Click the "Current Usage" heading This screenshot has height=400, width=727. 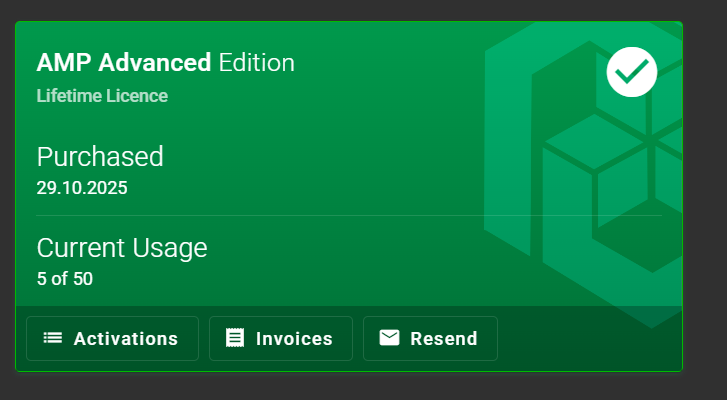click(x=122, y=248)
